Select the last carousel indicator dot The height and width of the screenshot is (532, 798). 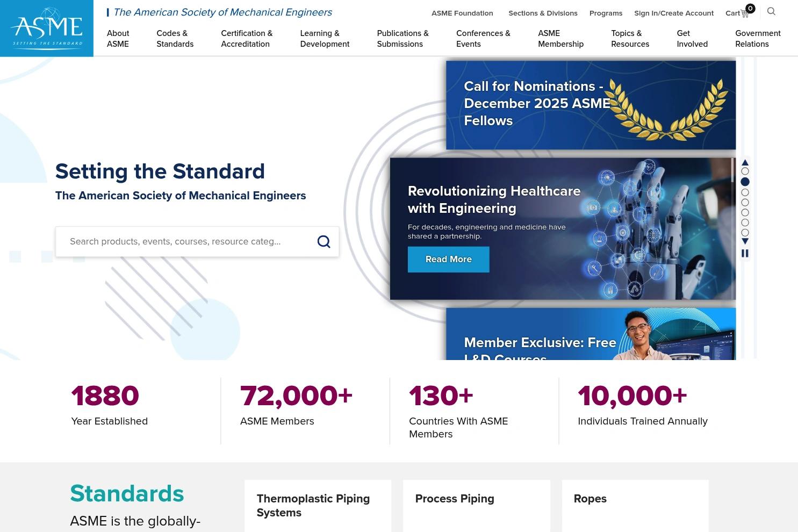point(745,232)
